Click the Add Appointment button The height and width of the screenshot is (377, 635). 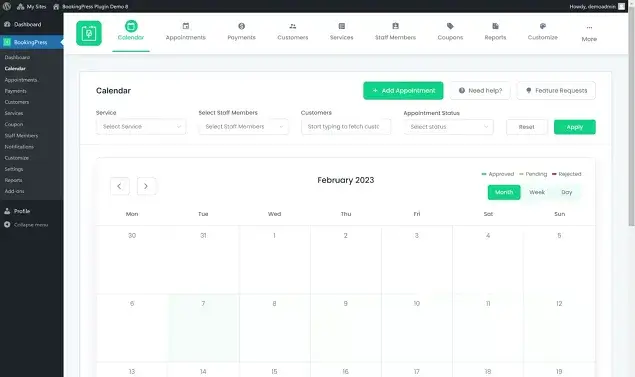(x=403, y=91)
